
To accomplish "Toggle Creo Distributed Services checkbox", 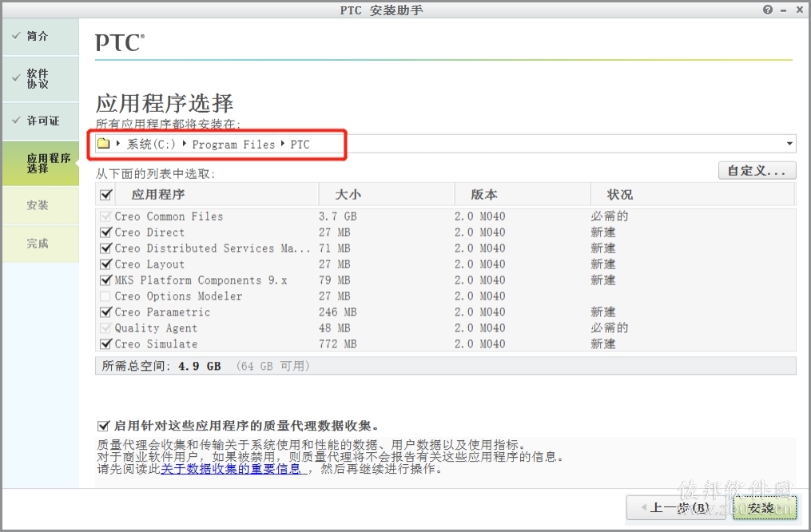I will pyautogui.click(x=106, y=248).
